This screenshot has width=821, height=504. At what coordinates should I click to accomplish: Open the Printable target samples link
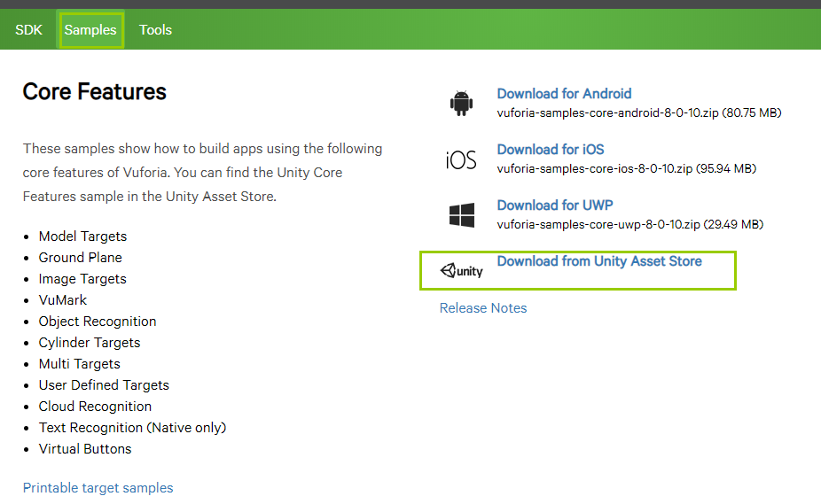click(x=98, y=488)
